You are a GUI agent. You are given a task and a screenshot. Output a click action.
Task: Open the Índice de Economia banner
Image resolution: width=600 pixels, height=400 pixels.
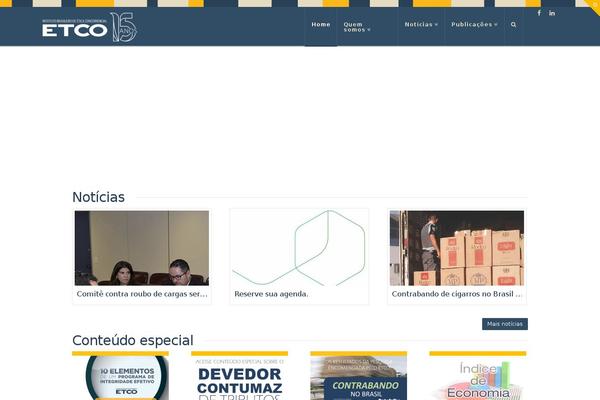click(x=478, y=377)
